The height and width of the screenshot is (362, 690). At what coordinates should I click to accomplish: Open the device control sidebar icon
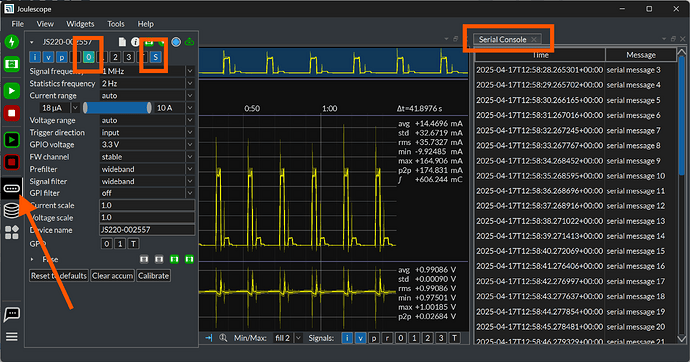click(12, 189)
